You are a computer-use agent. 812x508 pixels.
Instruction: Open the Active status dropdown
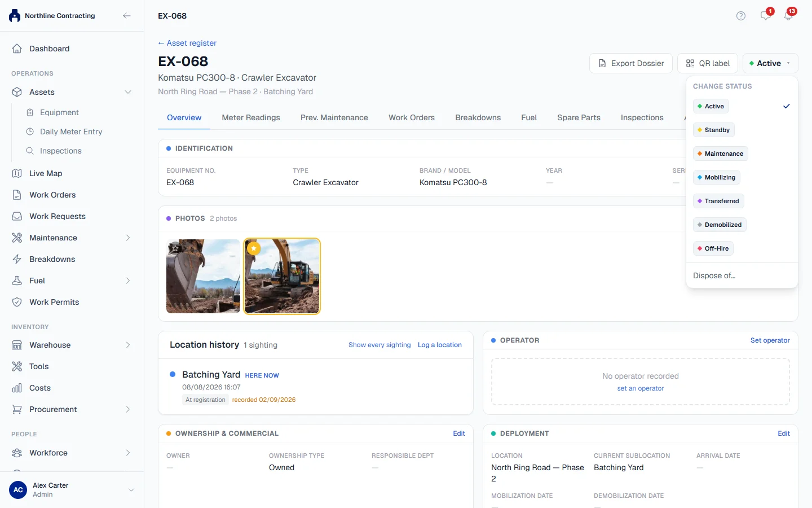pos(770,63)
